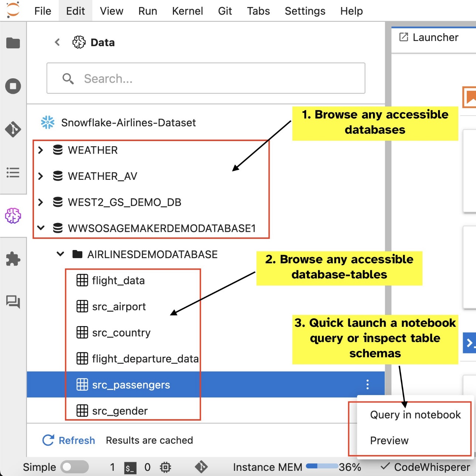Click the flight_data table icon
The height and width of the screenshot is (476, 476).
click(82, 280)
